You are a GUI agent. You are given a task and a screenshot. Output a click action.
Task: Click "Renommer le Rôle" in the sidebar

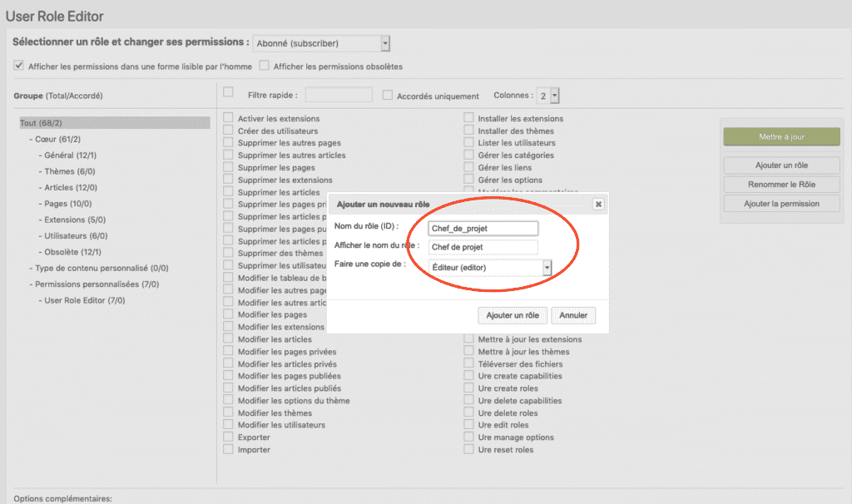coord(780,184)
